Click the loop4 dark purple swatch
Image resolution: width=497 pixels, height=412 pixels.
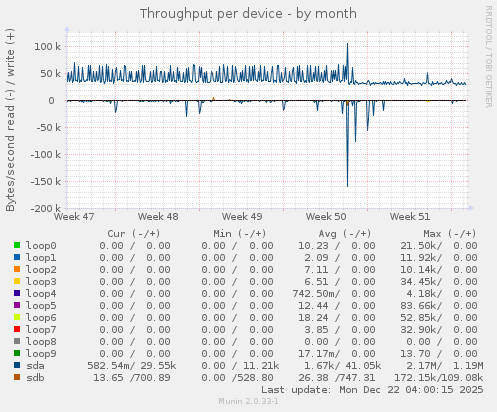[x=17, y=293]
